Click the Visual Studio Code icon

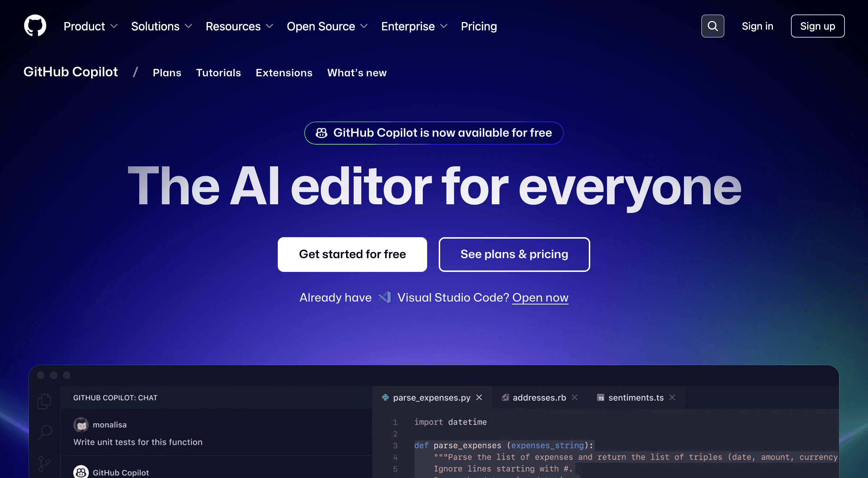click(x=385, y=297)
